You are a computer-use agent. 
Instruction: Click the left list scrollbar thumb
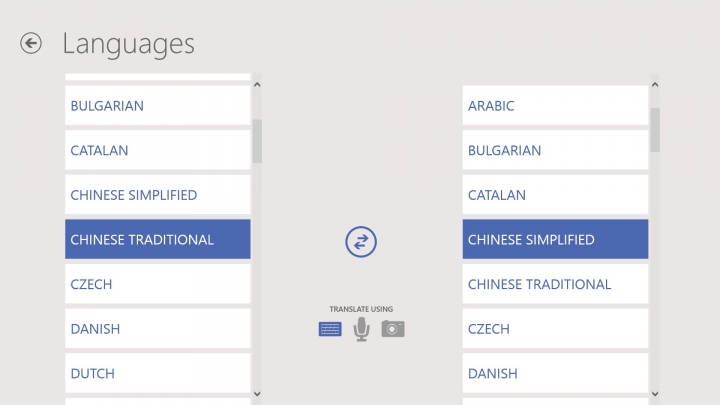tap(257, 141)
